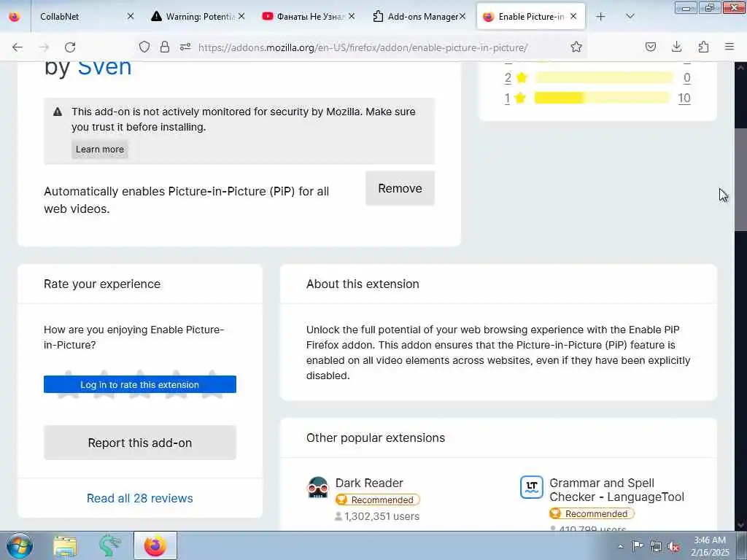Open File Explorer from taskbar
The image size is (747, 560).
click(65, 546)
